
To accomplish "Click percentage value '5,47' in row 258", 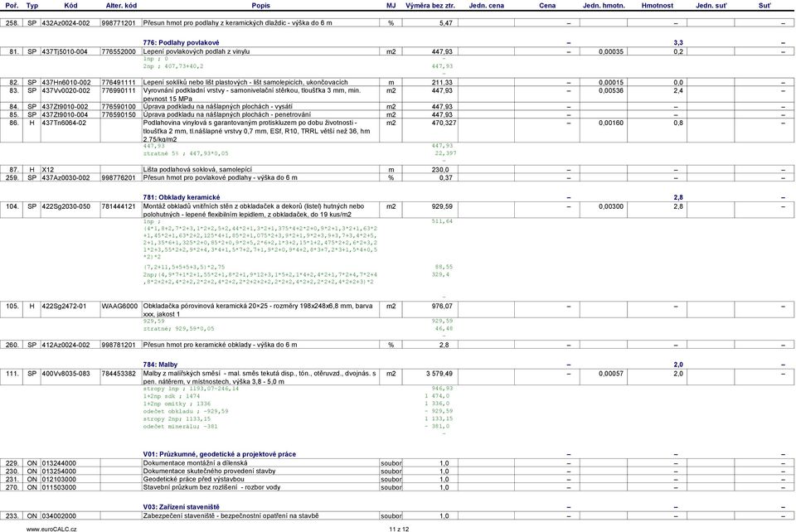I will 446,23.
